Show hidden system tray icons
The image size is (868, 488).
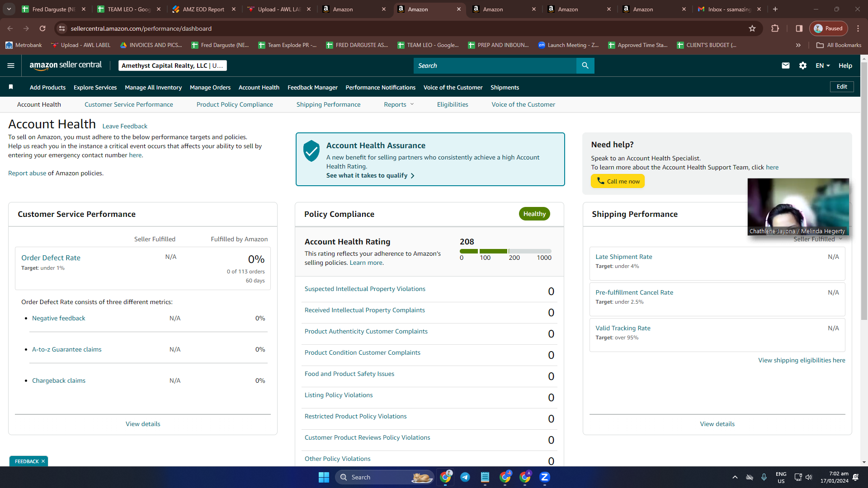(735, 477)
